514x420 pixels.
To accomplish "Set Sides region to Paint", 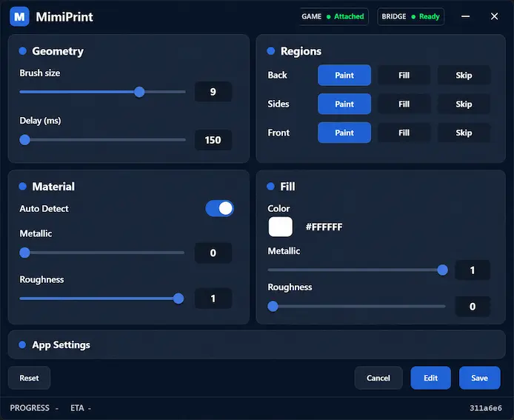I will coord(344,104).
